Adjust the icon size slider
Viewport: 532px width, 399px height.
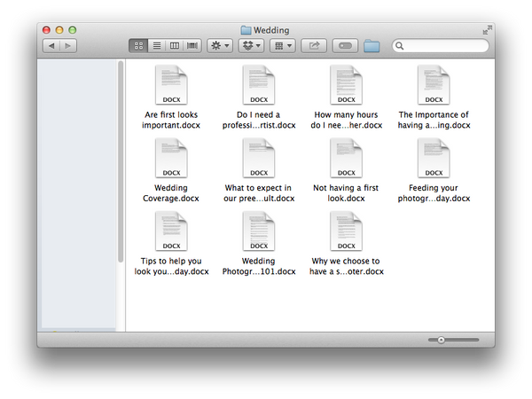[452, 340]
